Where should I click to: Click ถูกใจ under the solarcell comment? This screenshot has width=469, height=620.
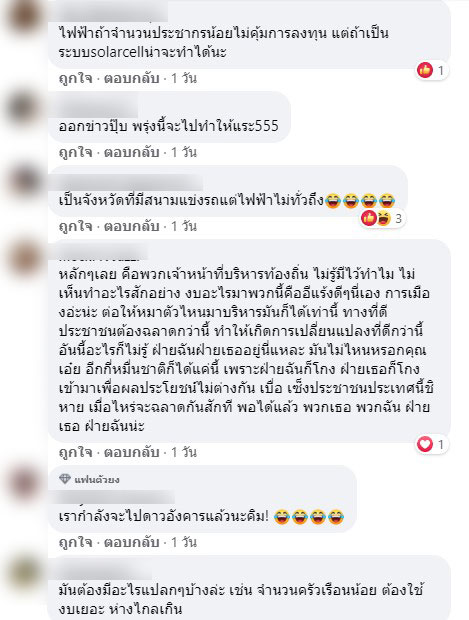(x=75, y=78)
